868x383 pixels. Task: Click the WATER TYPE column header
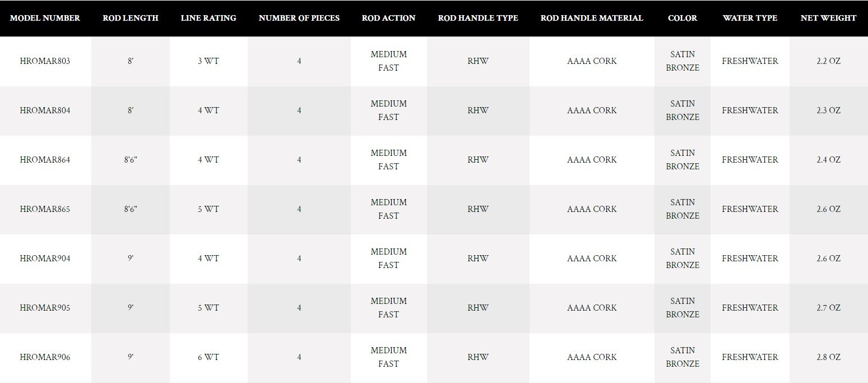coord(750,18)
